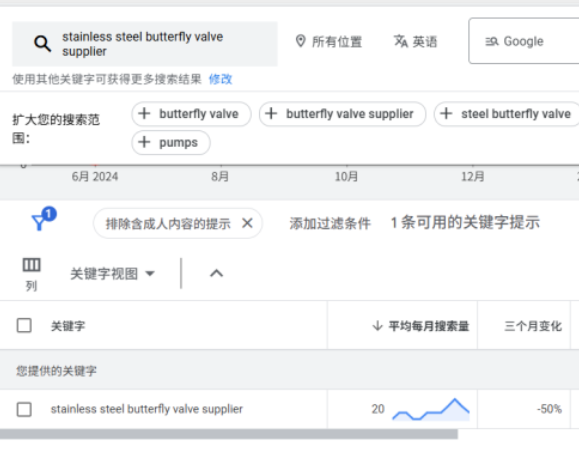Add the butterfly valve supplier chip
This screenshot has width=579, height=454.
pos(342,114)
